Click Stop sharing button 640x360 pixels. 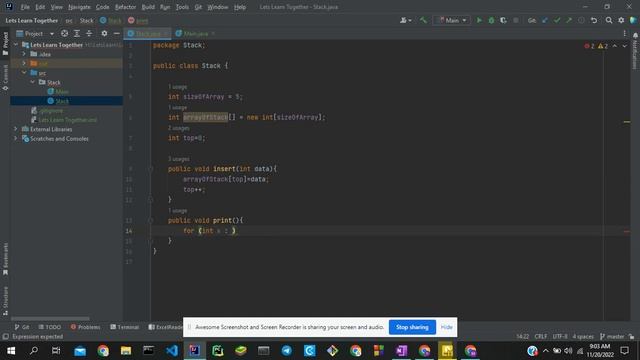pos(412,327)
